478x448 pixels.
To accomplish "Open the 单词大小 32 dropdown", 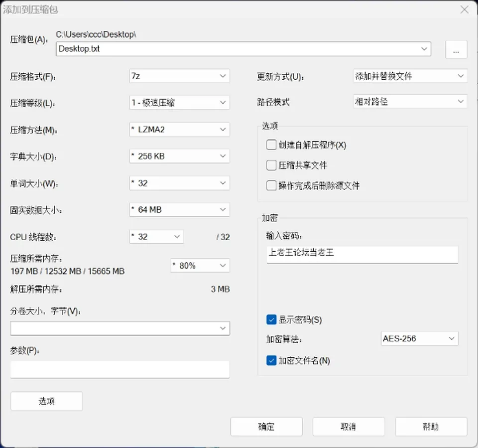I will coord(179,183).
